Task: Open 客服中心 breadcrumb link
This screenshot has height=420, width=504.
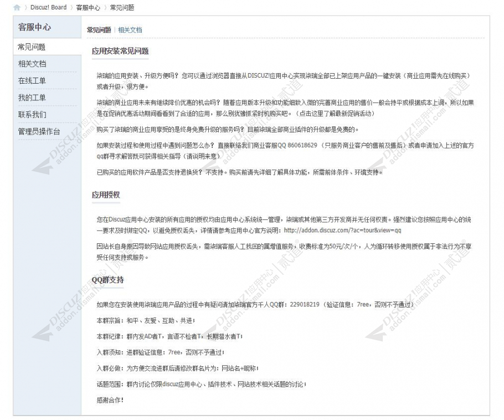Action: coord(88,7)
